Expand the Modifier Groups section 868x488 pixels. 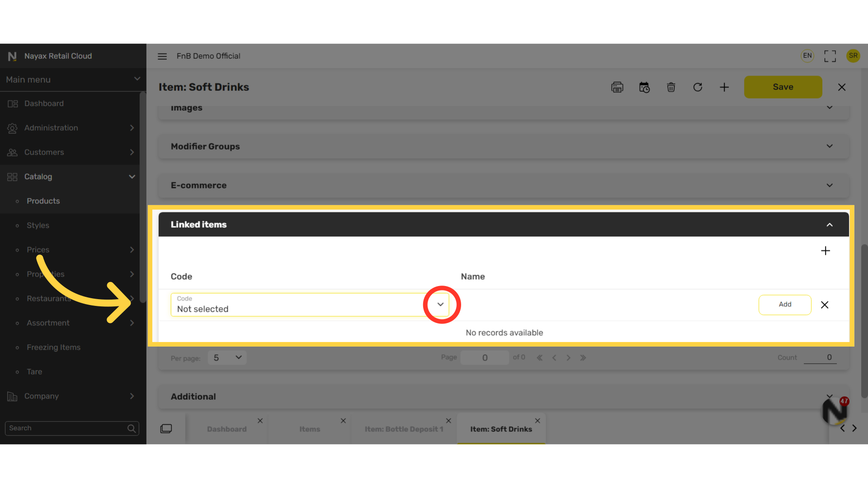[830, 146]
